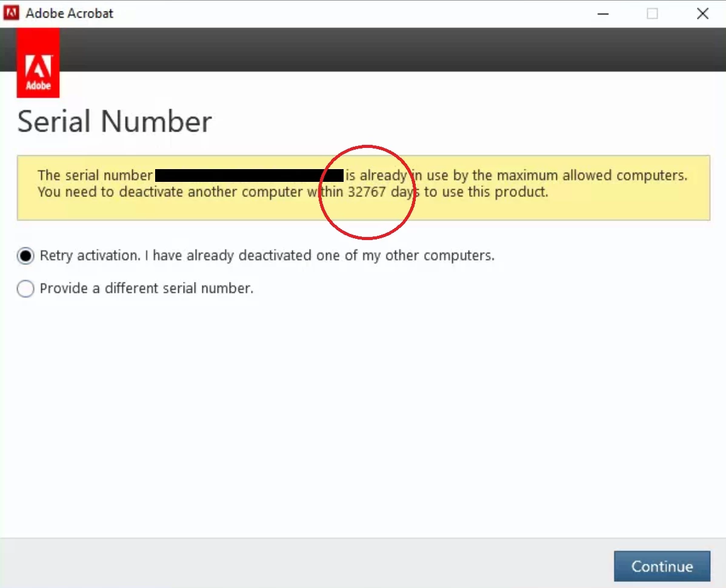The width and height of the screenshot is (726, 588).
Task: Click the Continue button
Action: (x=662, y=566)
